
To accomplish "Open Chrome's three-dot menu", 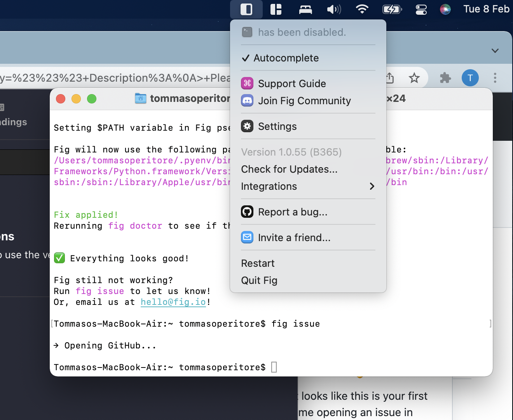I will tap(495, 78).
